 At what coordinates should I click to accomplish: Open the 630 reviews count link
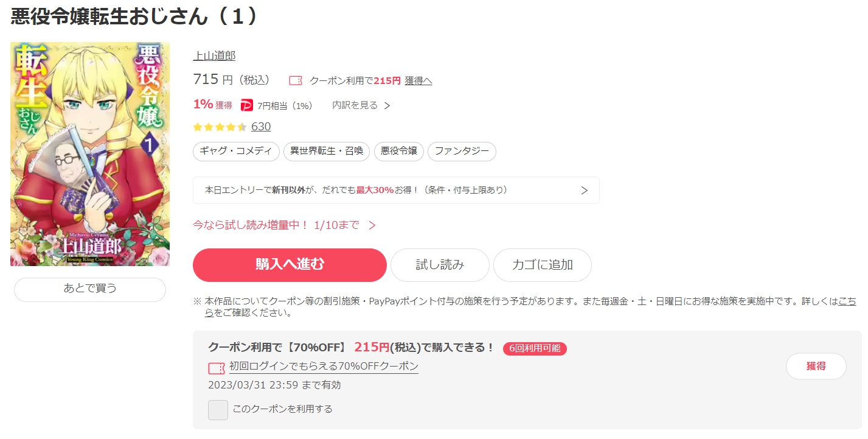[x=261, y=127]
